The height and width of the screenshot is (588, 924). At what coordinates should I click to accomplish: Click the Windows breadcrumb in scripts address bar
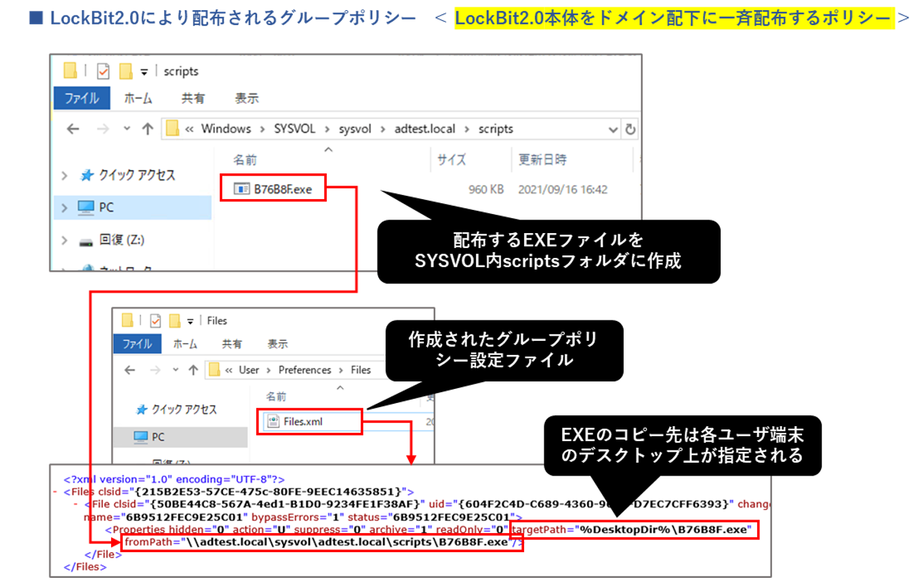coord(226,129)
